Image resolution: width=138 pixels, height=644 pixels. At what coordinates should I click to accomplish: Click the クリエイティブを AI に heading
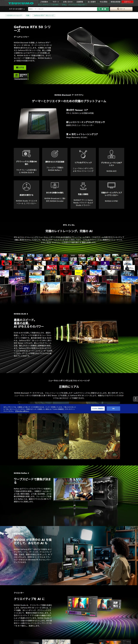(x=29, y=599)
